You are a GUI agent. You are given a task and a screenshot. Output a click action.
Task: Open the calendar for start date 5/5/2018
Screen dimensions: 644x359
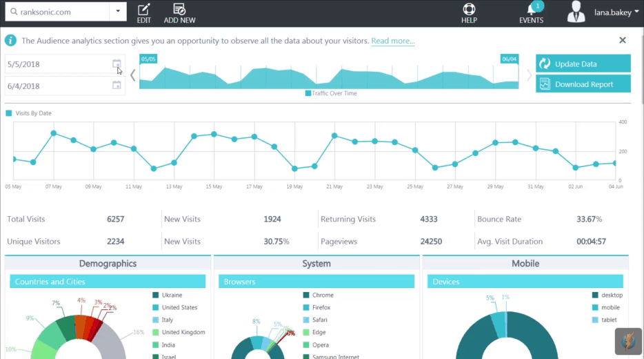tap(117, 64)
